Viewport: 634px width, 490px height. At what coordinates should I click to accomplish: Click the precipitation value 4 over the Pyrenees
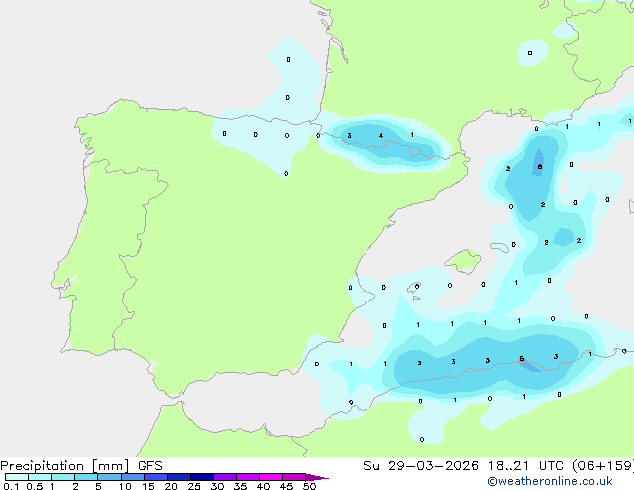(381, 135)
